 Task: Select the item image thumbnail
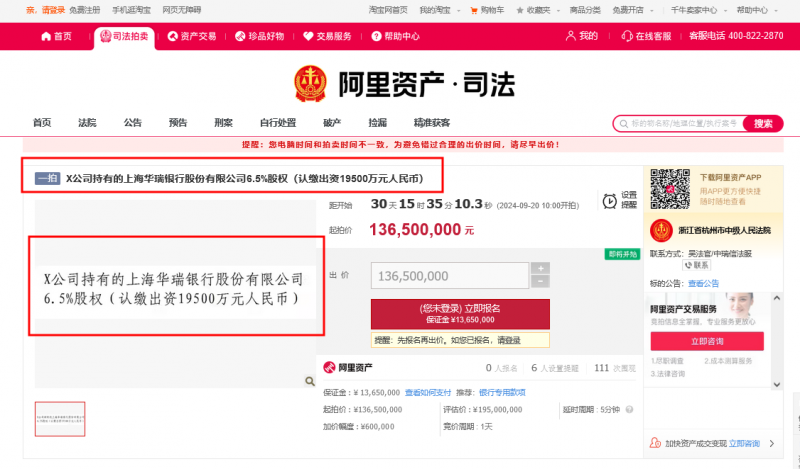(x=60, y=419)
